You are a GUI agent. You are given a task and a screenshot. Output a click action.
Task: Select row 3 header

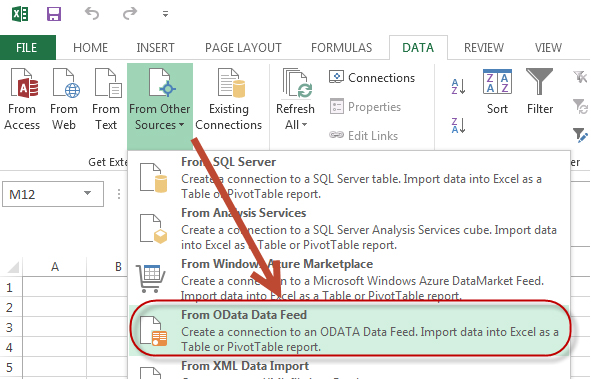pos(11,327)
